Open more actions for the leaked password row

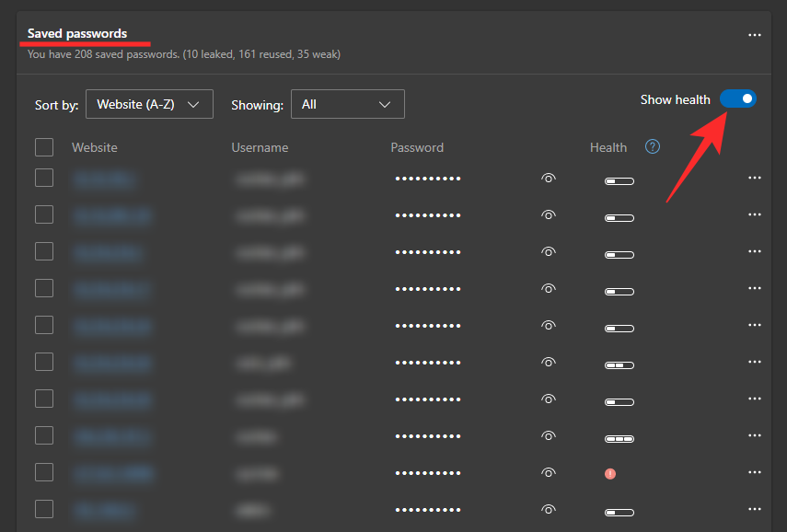point(754,473)
